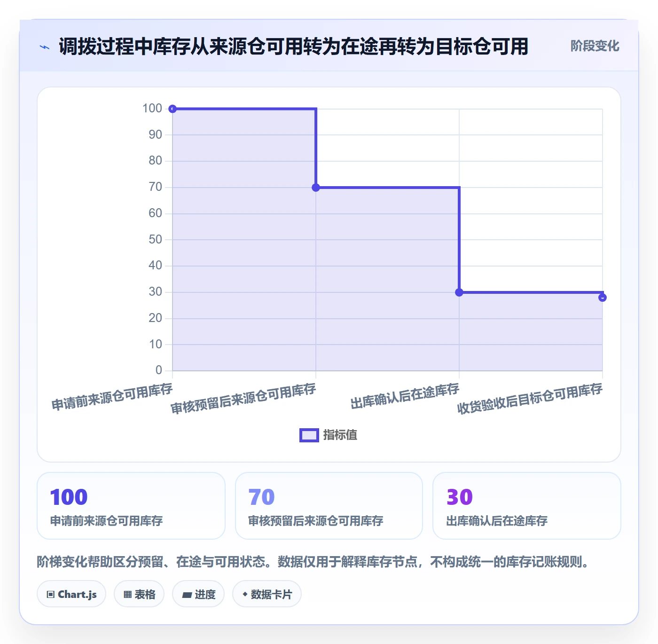Click the 阶段变化 label in header

click(x=595, y=46)
